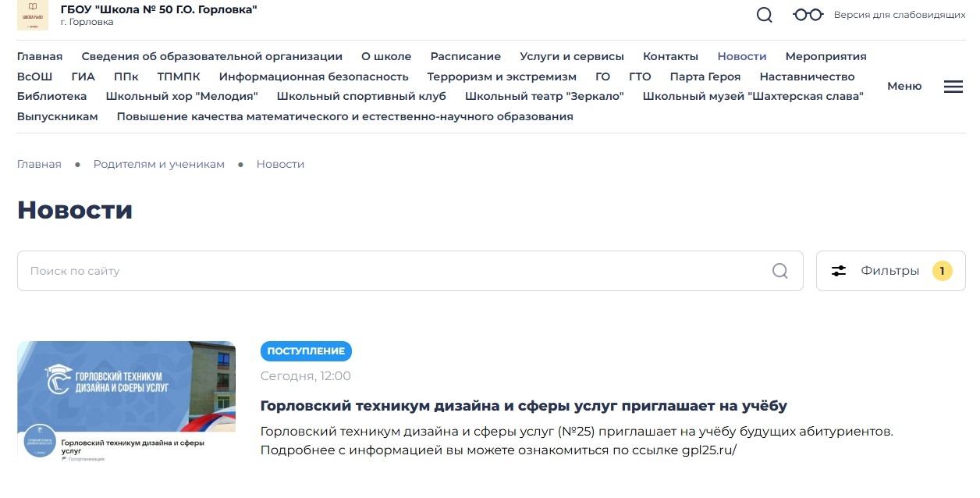Click the Меню label
Viewport: 980px width, 498px height.
[x=904, y=86]
